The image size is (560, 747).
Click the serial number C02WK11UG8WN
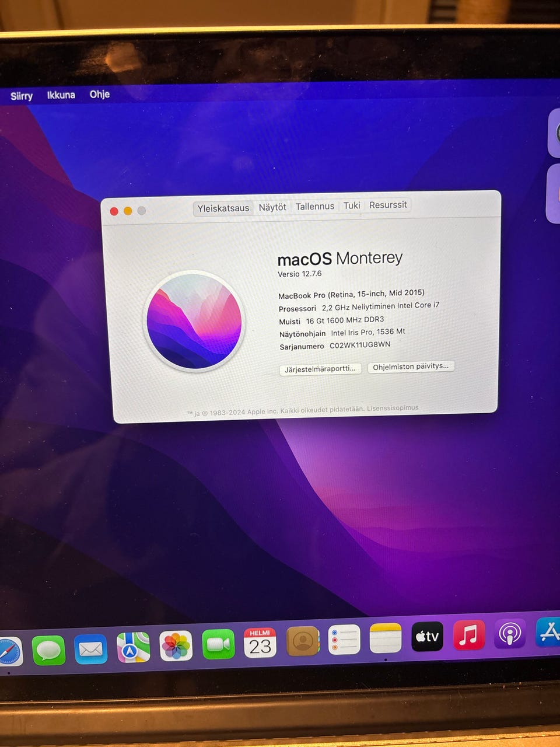(x=360, y=345)
